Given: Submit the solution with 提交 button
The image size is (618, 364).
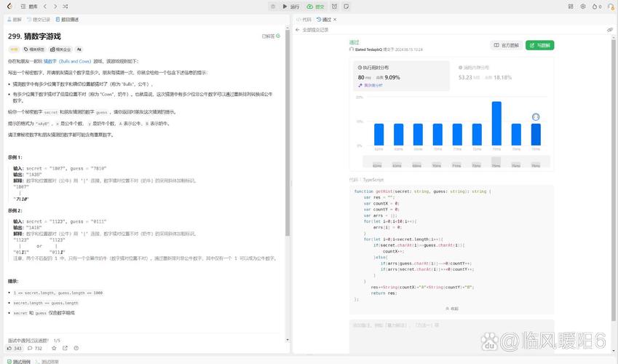Looking at the screenshot, I should [315, 7].
